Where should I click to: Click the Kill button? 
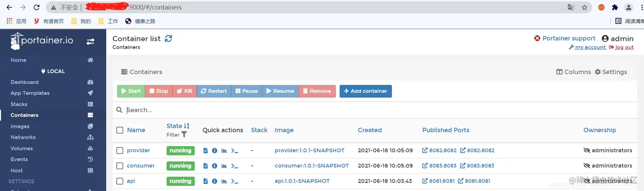pos(184,91)
